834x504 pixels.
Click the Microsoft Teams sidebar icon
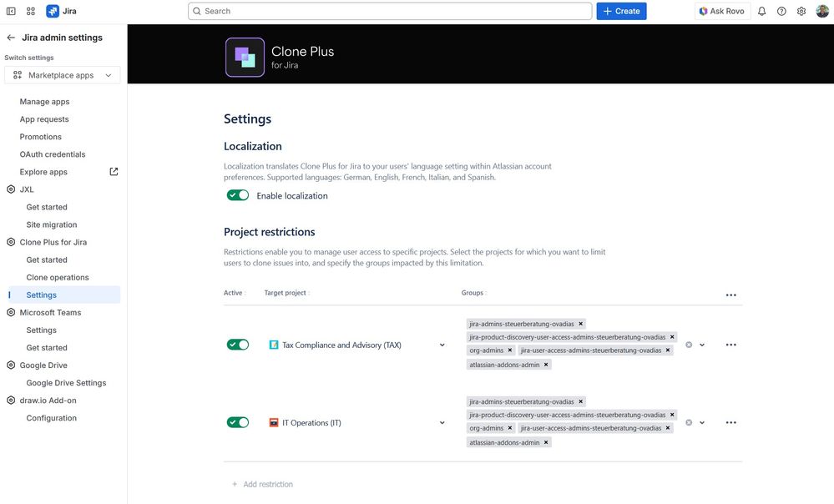(x=11, y=313)
